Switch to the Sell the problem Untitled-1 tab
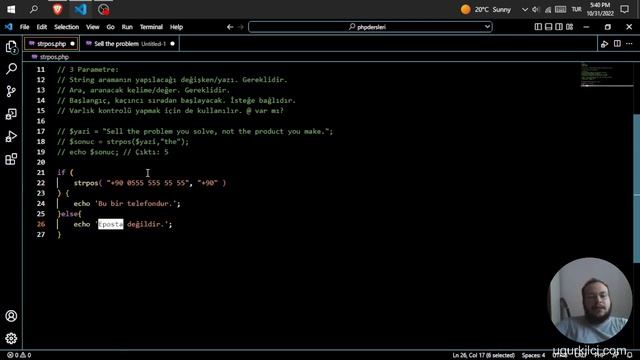 click(129, 44)
